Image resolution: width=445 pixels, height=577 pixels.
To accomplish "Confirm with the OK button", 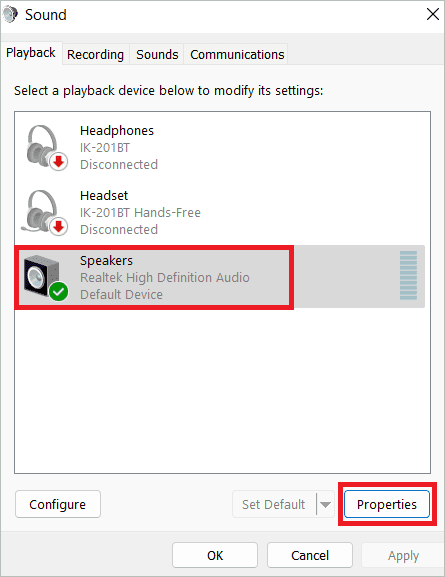I will tap(215, 555).
